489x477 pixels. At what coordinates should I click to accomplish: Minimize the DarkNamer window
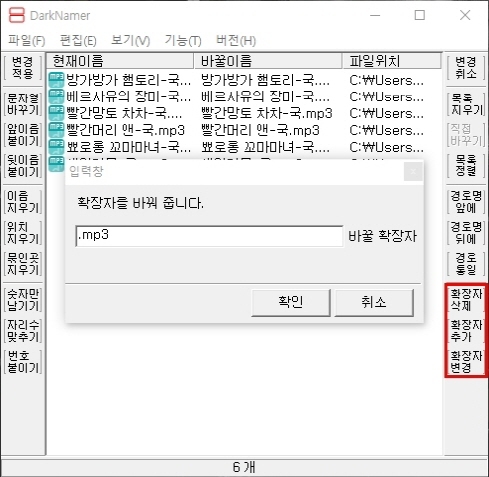(x=375, y=15)
